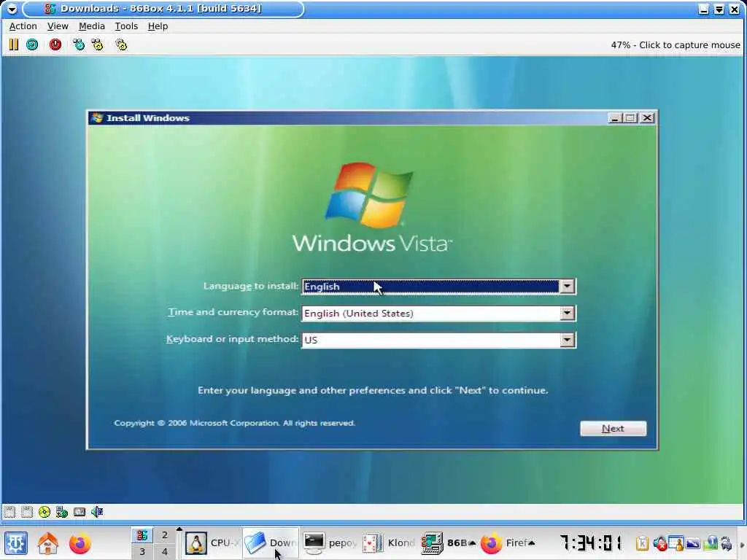
Task: Open the KDE start menu
Action: (16, 543)
